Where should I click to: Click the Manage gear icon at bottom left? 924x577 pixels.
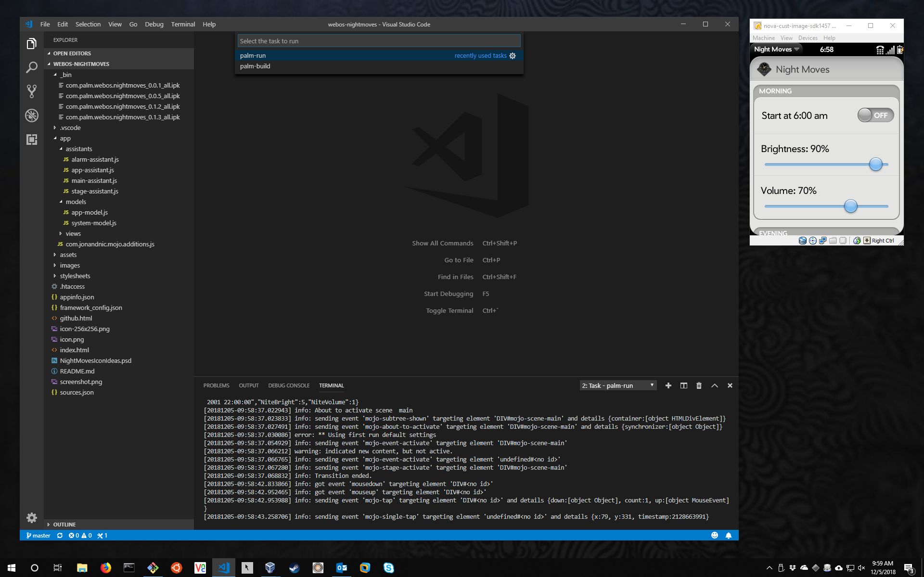(x=32, y=517)
